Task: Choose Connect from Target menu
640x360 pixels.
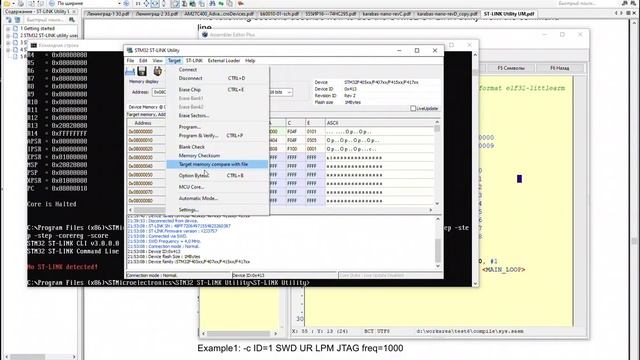Action: pos(218,69)
